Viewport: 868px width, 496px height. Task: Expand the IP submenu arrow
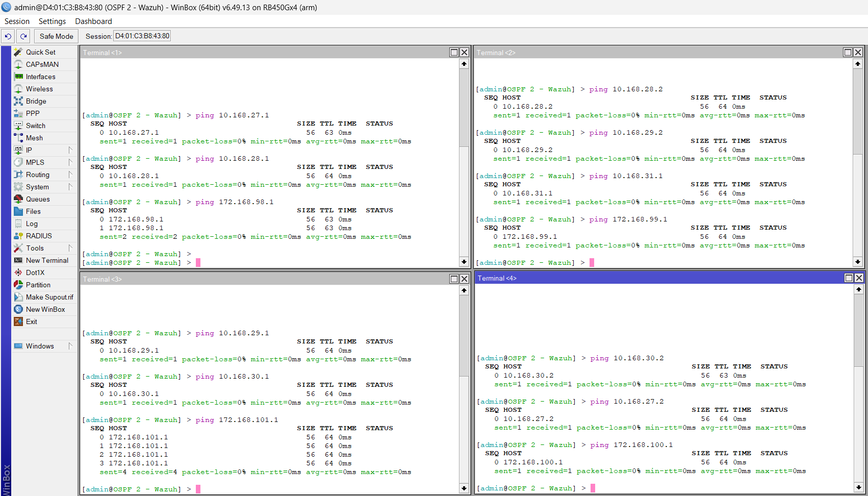pyautogui.click(x=70, y=150)
